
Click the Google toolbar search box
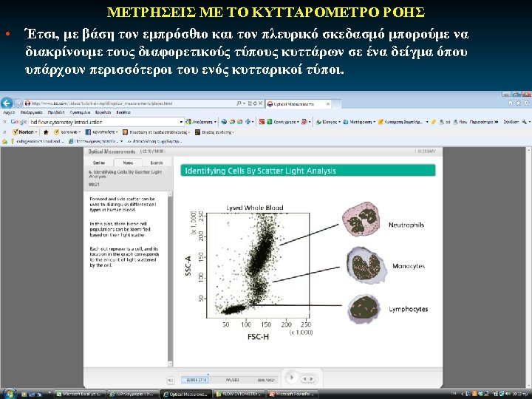[x=103, y=122]
